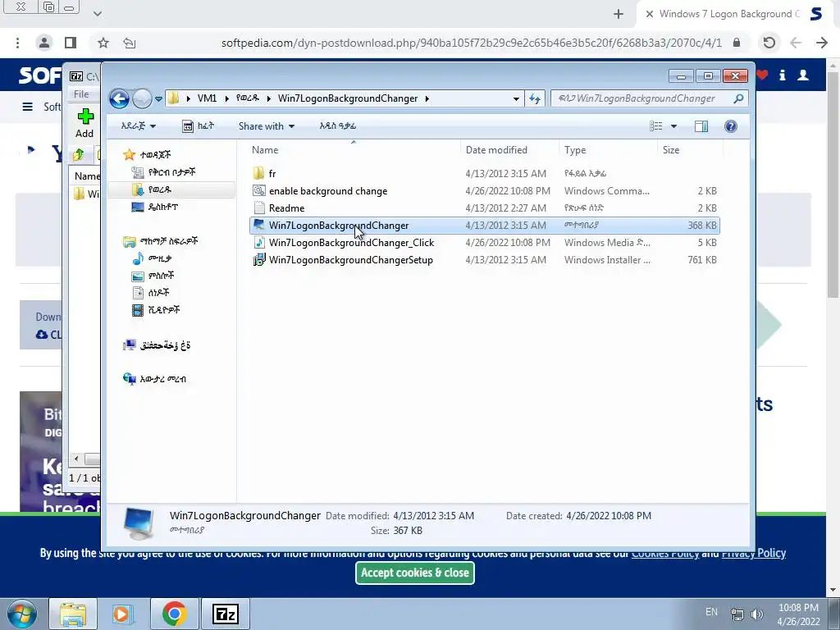
Task: Click the Explorer back navigation arrow
Action: pyautogui.click(x=119, y=98)
